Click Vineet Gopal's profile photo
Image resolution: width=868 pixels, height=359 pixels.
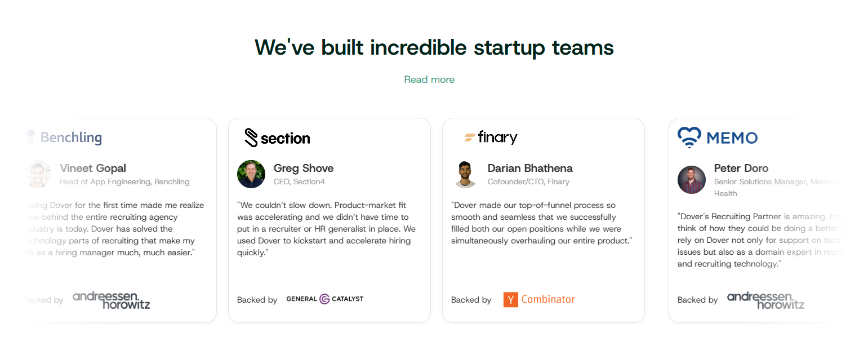tap(38, 174)
